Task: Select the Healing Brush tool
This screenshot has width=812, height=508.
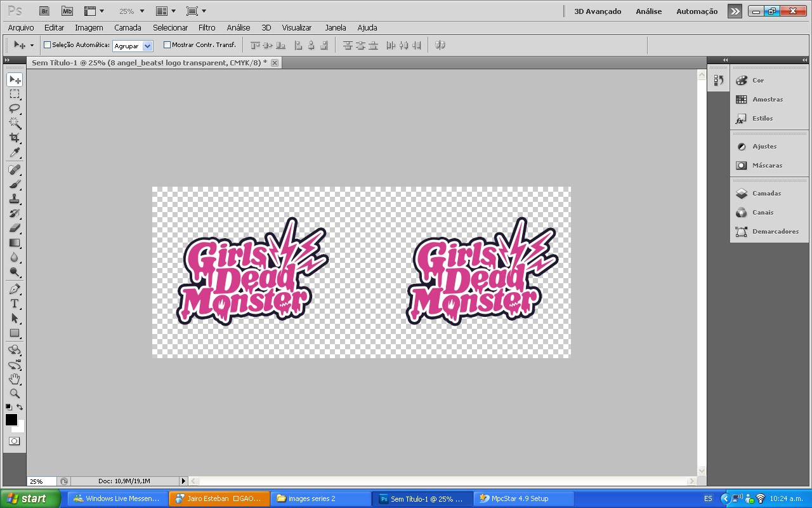Action: click(x=15, y=170)
